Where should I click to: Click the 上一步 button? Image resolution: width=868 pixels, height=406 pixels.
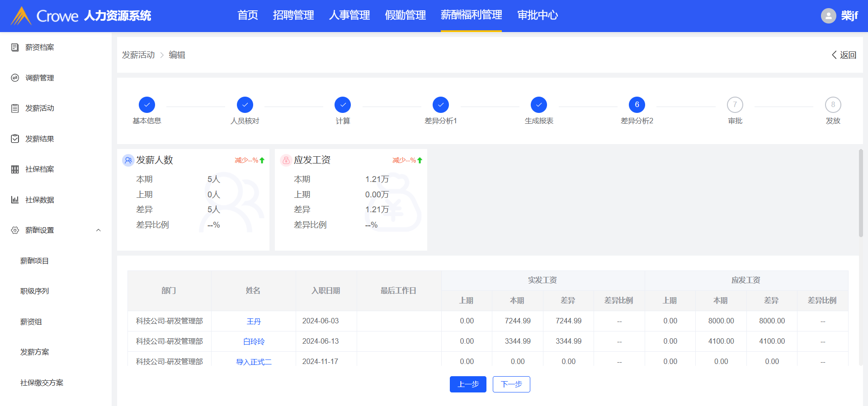pyautogui.click(x=468, y=384)
